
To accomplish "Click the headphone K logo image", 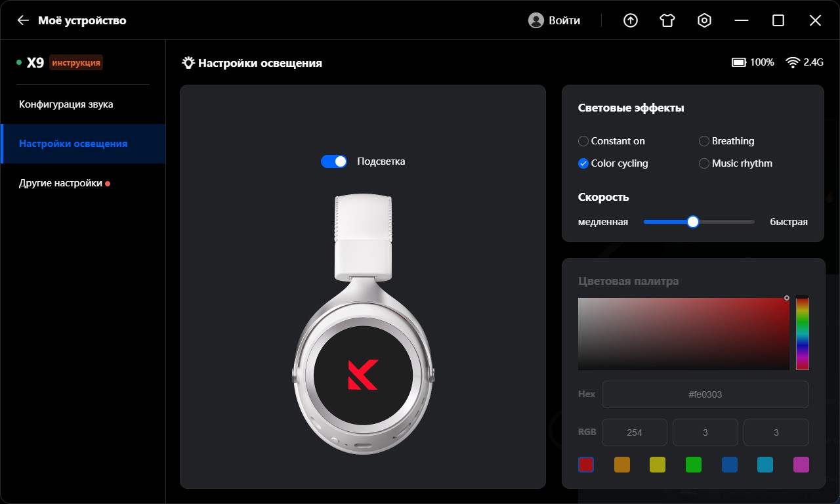I will 363,375.
